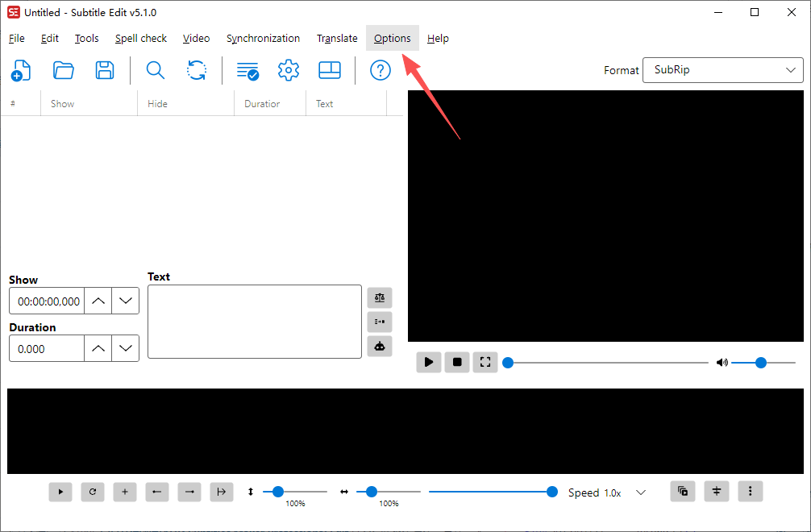Open the Translate menu
This screenshot has height=532, width=811.
coord(337,38)
